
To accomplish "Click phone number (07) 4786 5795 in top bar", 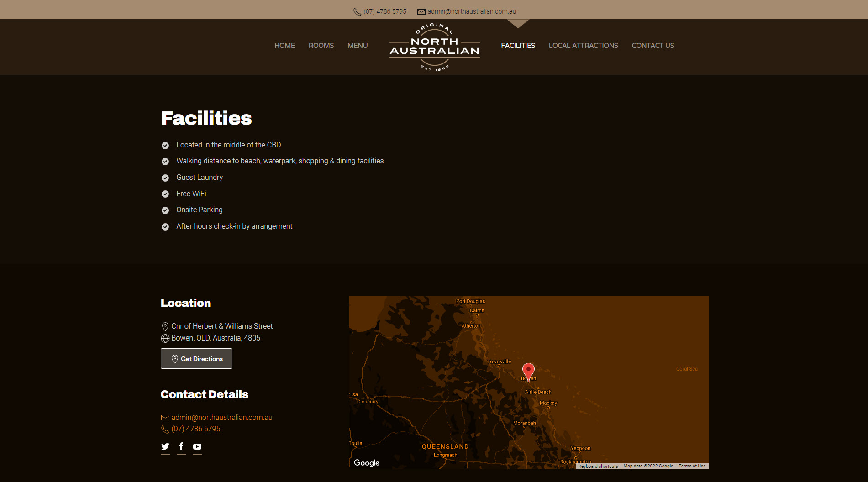I will click(x=385, y=11).
